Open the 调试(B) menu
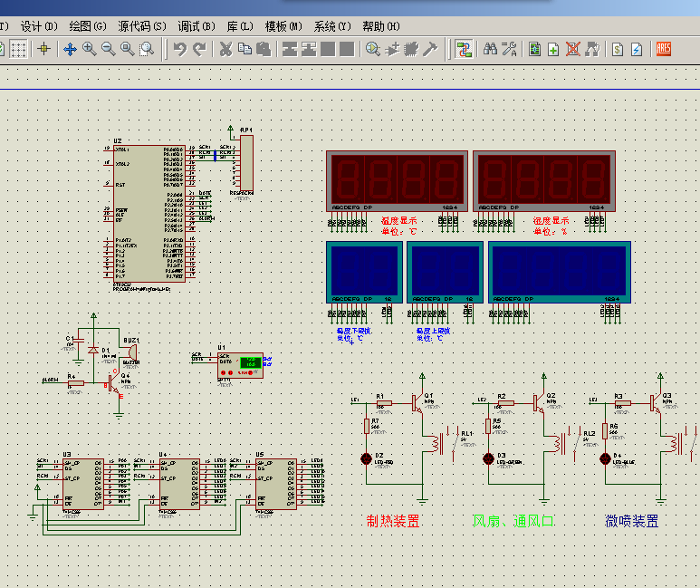The width and height of the screenshot is (700, 588). click(x=197, y=27)
